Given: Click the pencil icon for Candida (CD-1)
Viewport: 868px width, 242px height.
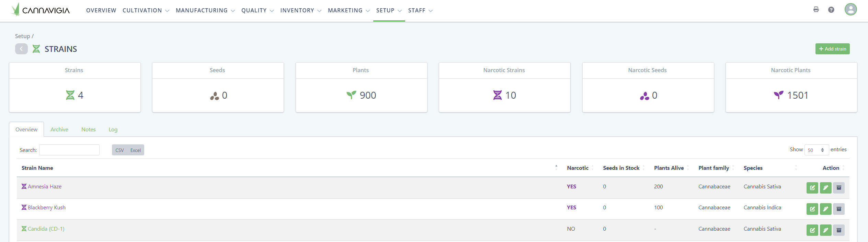Looking at the screenshot, I should click(825, 230).
